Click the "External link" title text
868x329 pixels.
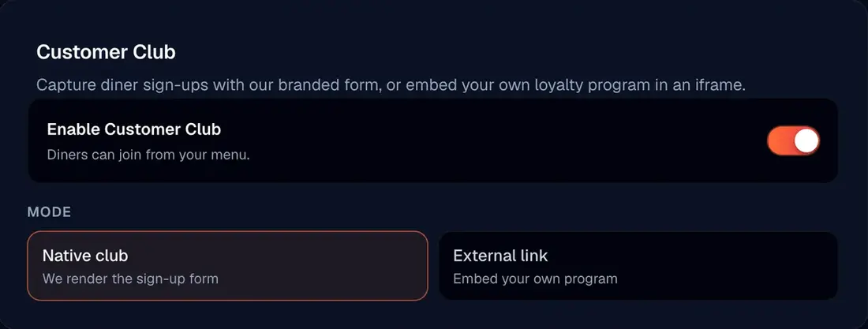click(500, 256)
